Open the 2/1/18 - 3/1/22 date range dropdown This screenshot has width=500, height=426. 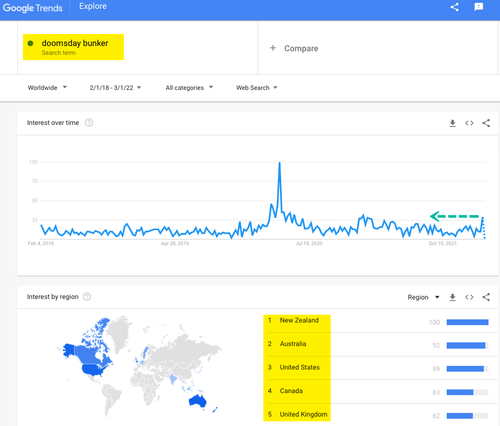(115, 88)
